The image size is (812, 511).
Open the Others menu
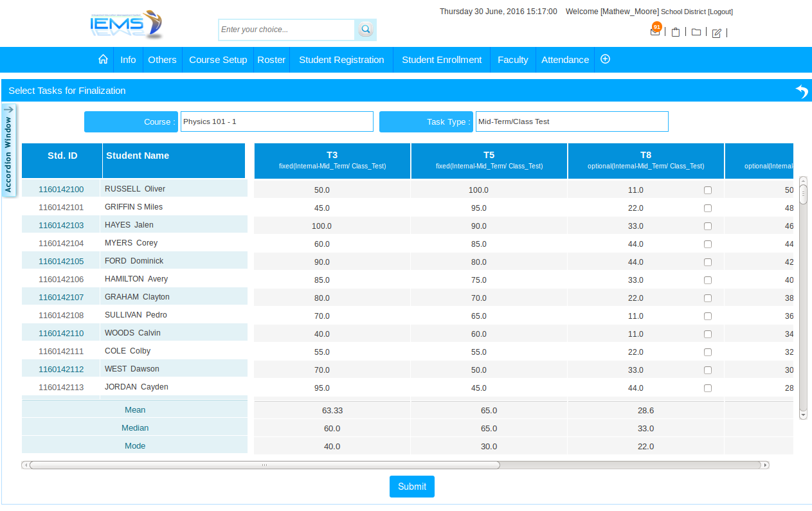click(162, 60)
